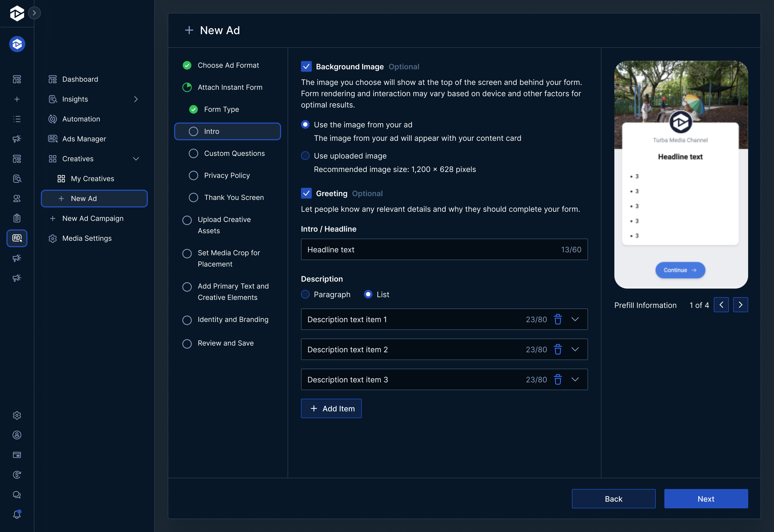This screenshot has height=532, width=774.
Task: Enable the Use uploaded image option
Action: (305, 156)
